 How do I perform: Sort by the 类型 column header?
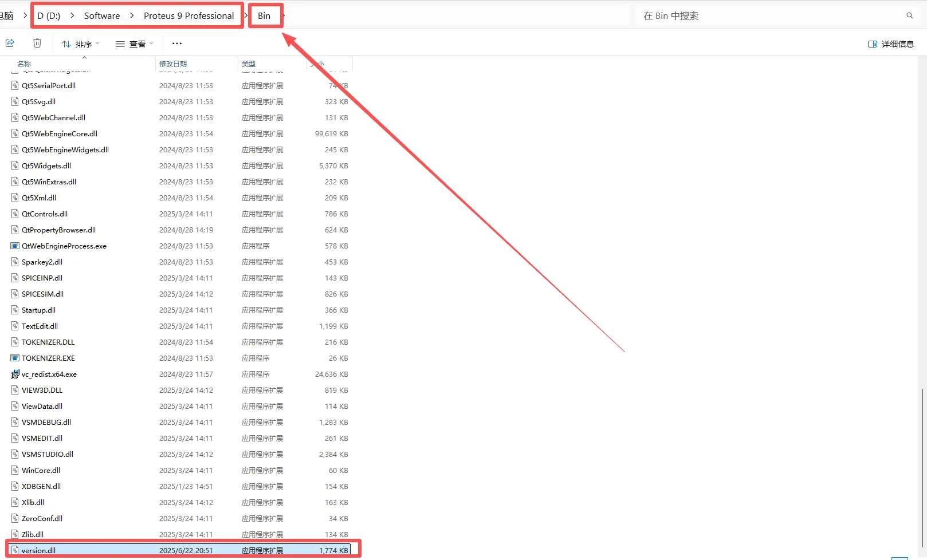point(249,64)
